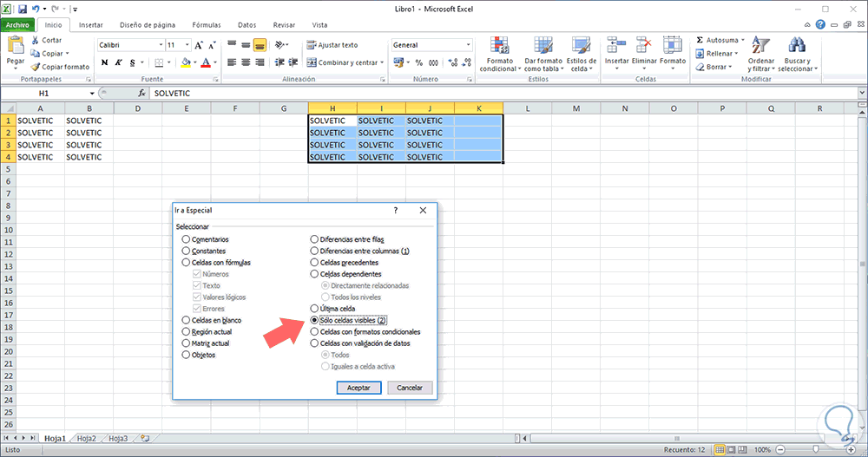Apply underline S formatting
This screenshot has width=868, height=457.
pyautogui.click(x=132, y=62)
